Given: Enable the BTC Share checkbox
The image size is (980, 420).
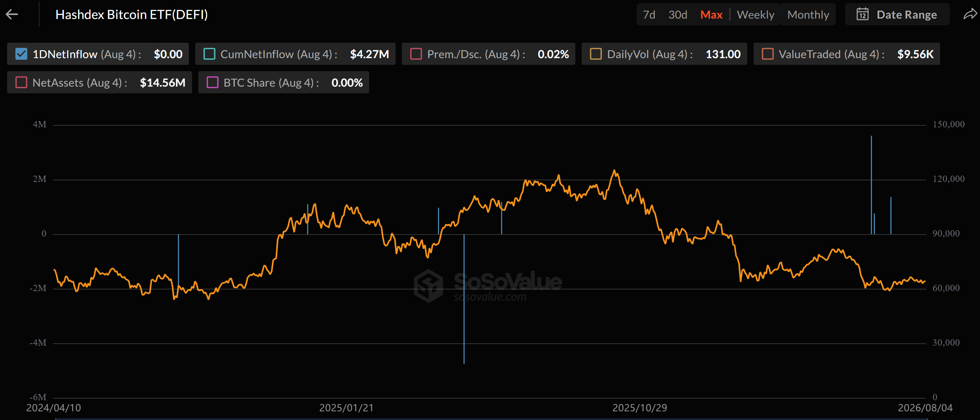Looking at the screenshot, I should point(213,82).
